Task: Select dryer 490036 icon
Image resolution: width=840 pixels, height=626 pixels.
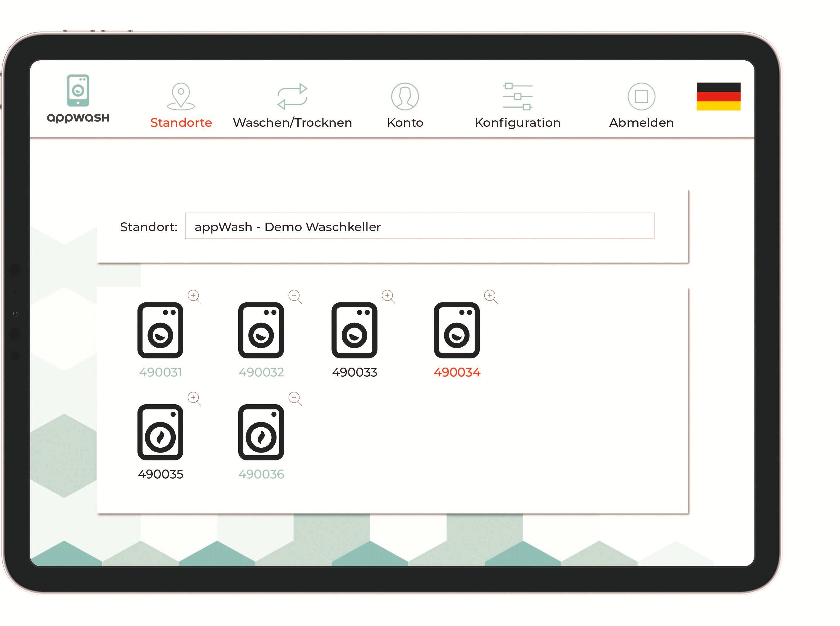Action: 261,432
